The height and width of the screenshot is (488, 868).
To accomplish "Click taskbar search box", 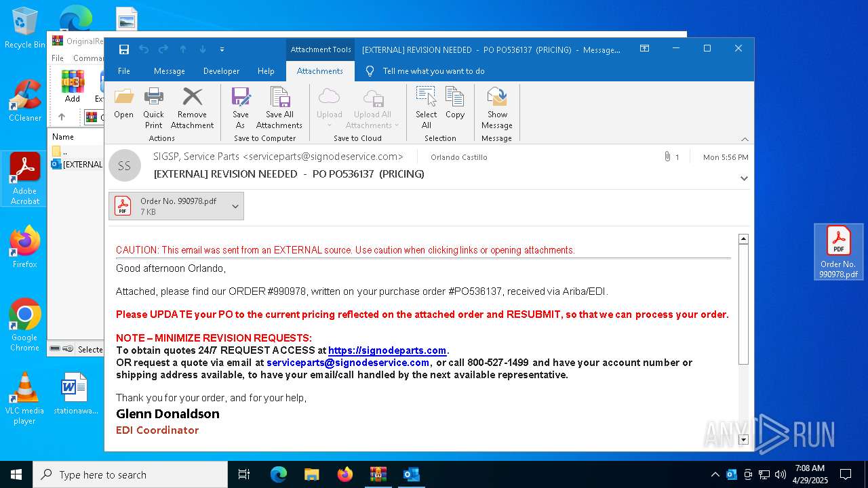I will tap(130, 474).
